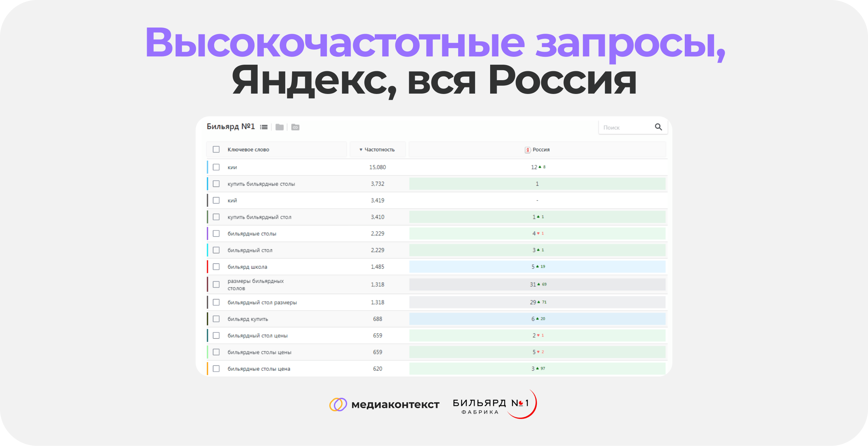Click frequency value 3,419
This screenshot has width=868, height=446.
pos(378,200)
